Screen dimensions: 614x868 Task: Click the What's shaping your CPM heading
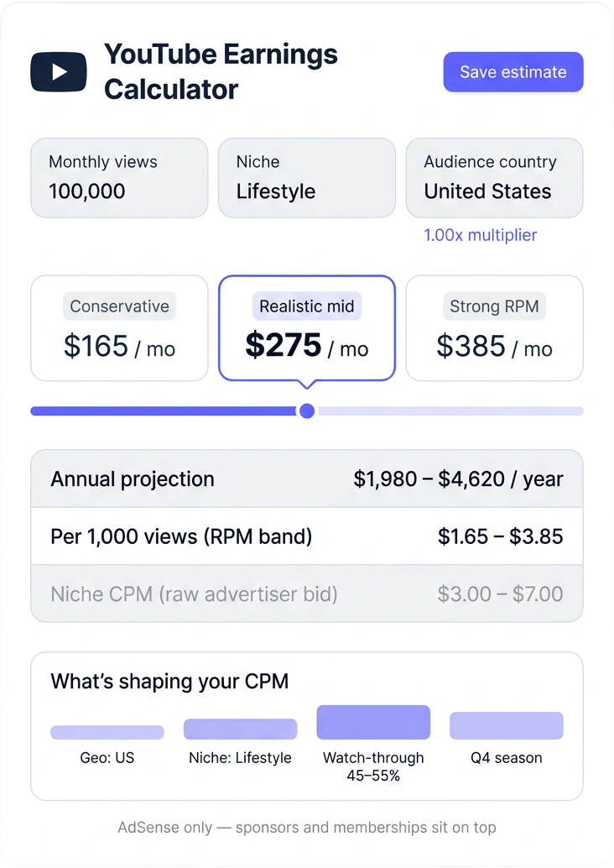tap(169, 682)
